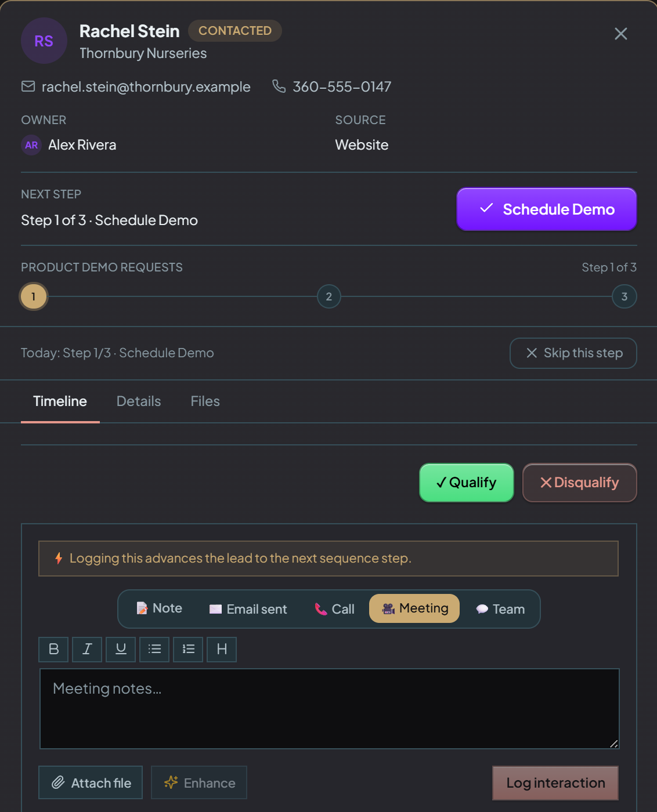The height and width of the screenshot is (812, 657).
Task: Jump to sequence step 2 marker
Action: 329,296
